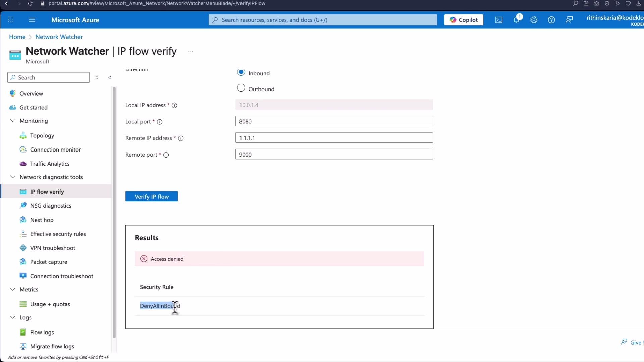Screen dimensions: 644x362
Task: Collapse the Logs section
Action: click(13, 317)
